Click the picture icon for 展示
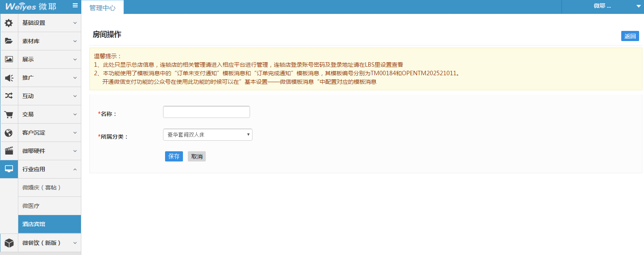Viewport: 644px width, 255px height. (9, 59)
